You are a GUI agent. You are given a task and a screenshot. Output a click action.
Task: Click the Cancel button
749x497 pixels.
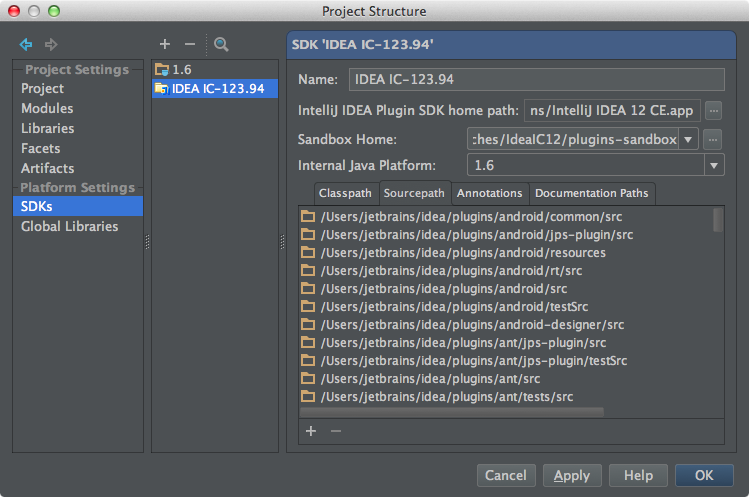[x=506, y=476]
